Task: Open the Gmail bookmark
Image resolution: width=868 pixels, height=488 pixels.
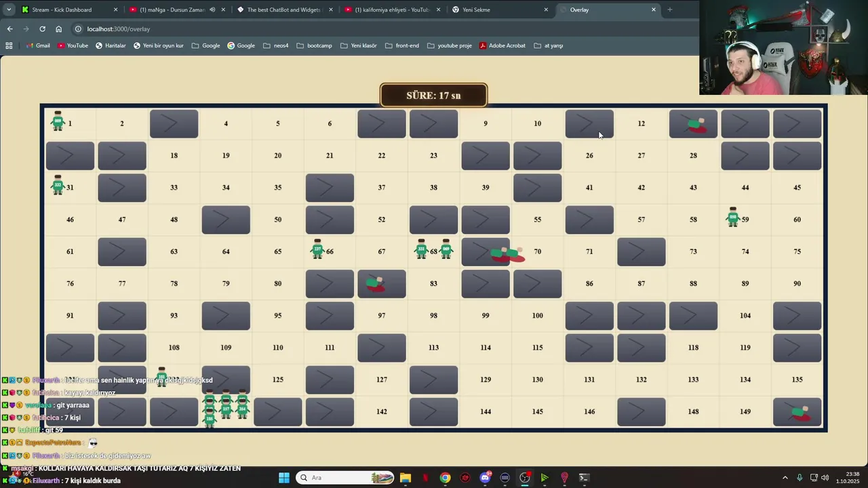Action: [x=38, y=45]
